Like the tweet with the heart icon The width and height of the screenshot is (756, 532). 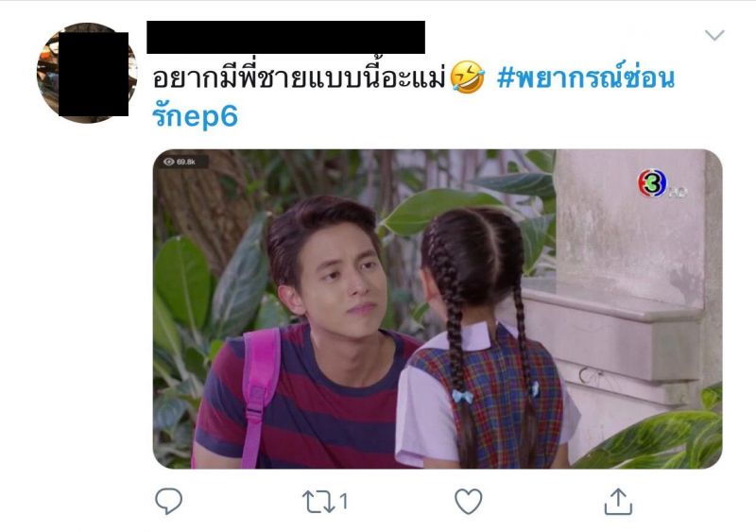468,501
